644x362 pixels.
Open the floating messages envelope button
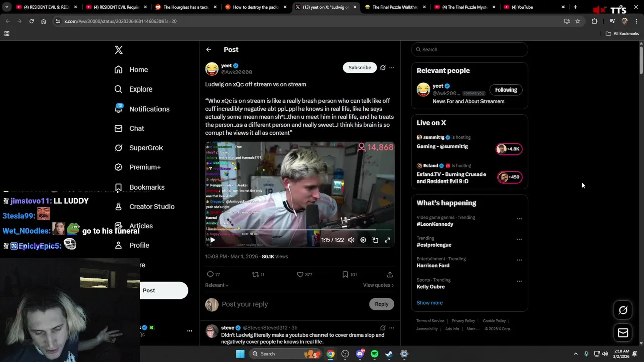click(x=623, y=333)
